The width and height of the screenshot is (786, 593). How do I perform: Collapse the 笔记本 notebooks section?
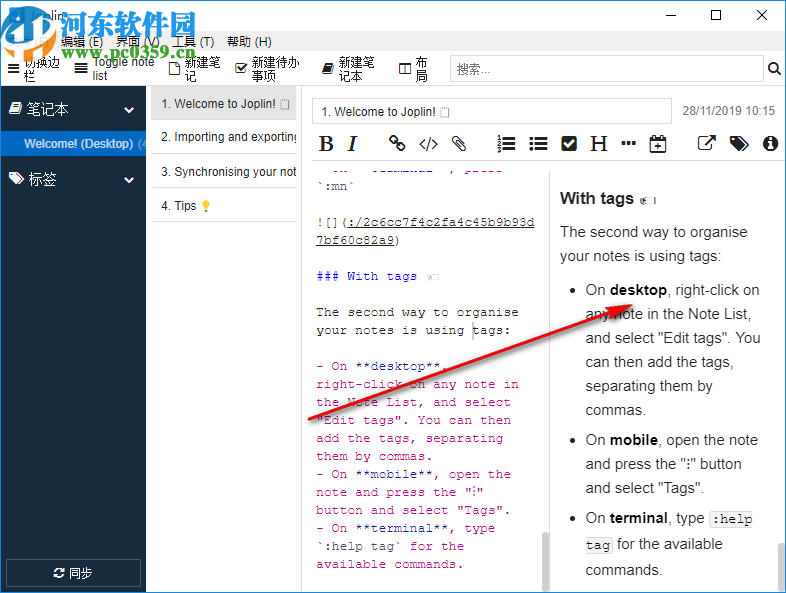(129, 109)
